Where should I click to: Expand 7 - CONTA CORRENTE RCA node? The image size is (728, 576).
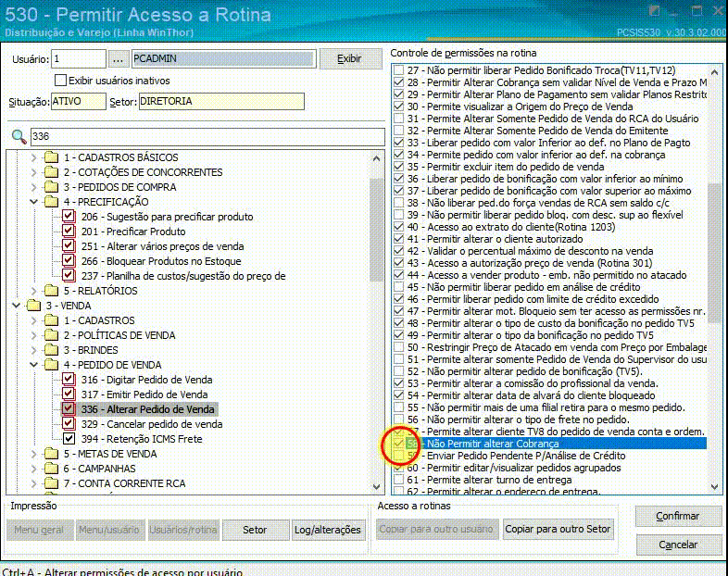coord(34,483)
